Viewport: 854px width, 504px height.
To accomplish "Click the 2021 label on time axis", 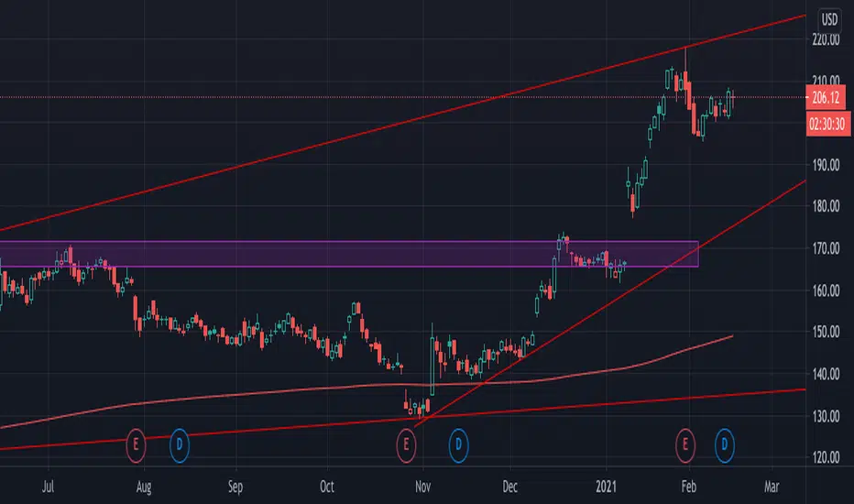I will click(x=607, y=487).
